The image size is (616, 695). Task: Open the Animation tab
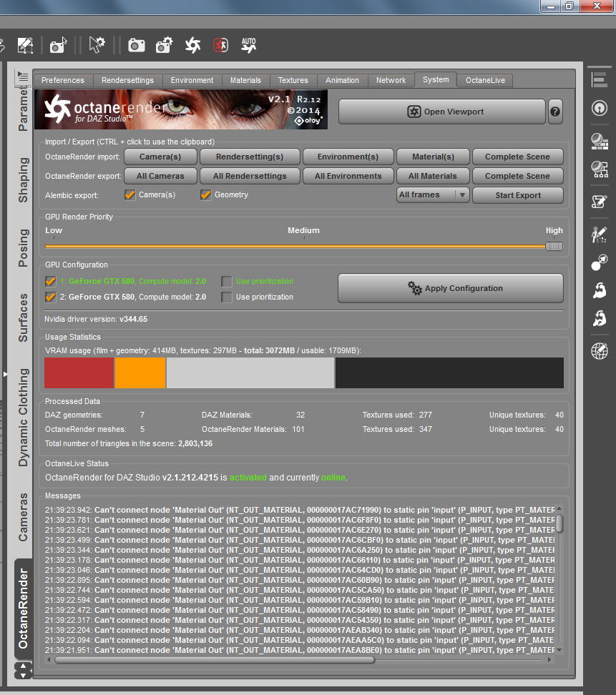click(343, 80)
